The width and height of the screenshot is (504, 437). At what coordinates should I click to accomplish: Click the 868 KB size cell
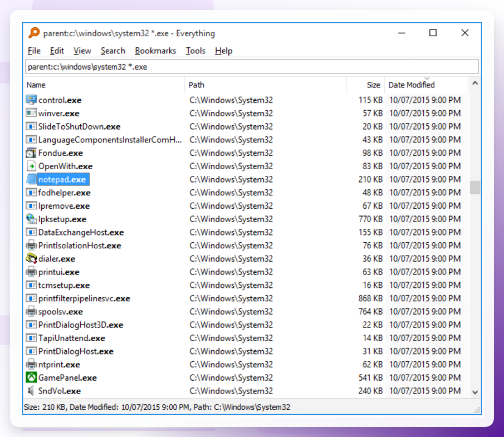tap(370, 298)
